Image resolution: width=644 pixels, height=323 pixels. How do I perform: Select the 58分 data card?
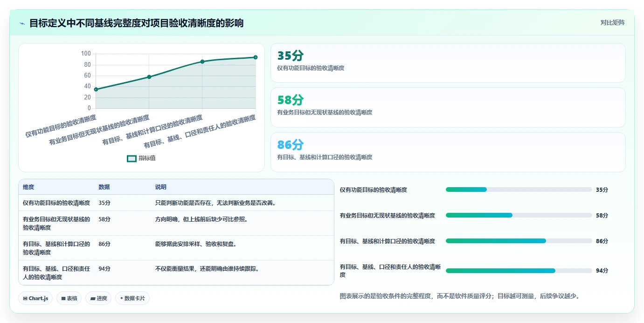448,107
